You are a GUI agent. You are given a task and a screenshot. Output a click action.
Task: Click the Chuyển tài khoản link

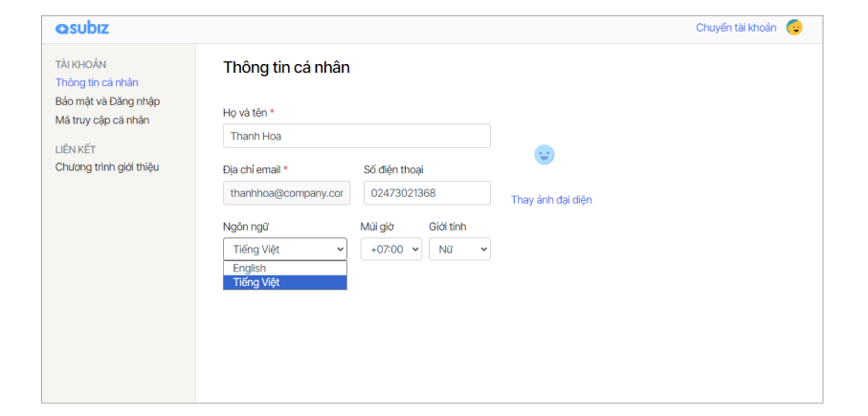coord(735,28)
